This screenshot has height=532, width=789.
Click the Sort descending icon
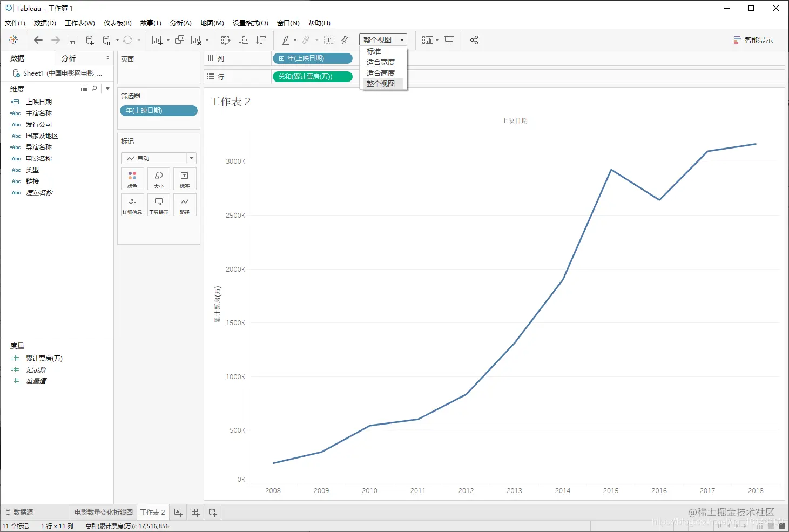261,40
